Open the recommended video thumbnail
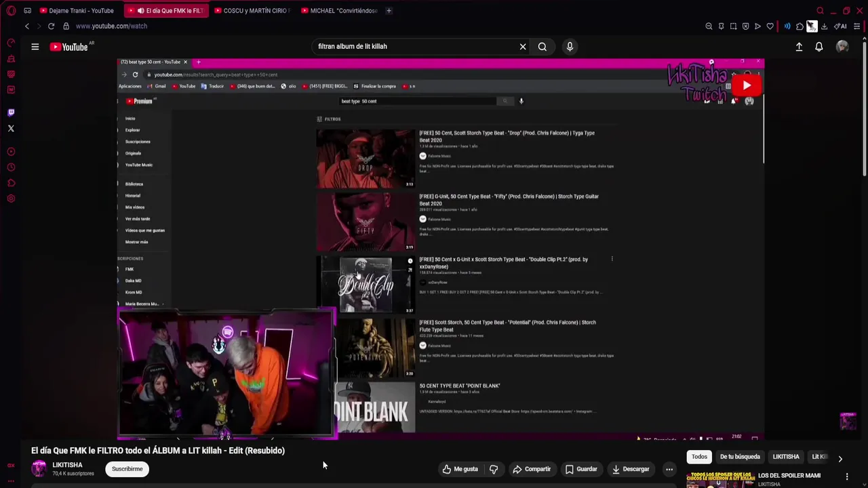The height and width of the screenshot is (488, 868). click(719, 480)
